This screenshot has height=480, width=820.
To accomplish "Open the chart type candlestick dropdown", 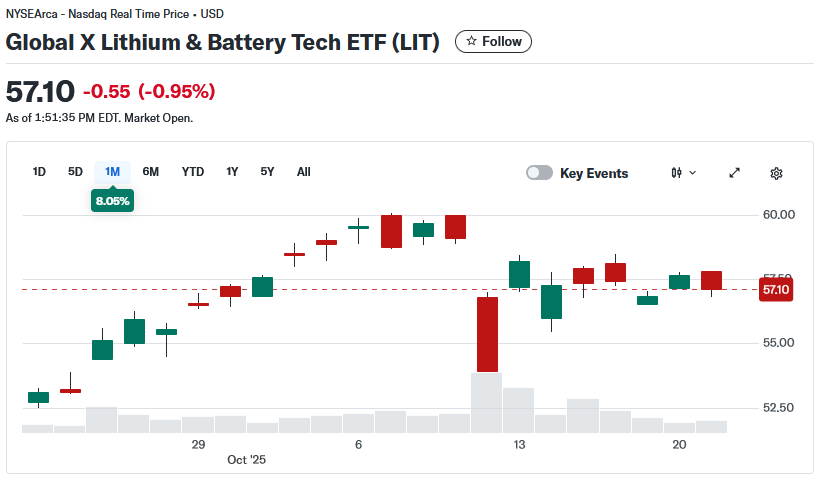I will pos(684,173).
